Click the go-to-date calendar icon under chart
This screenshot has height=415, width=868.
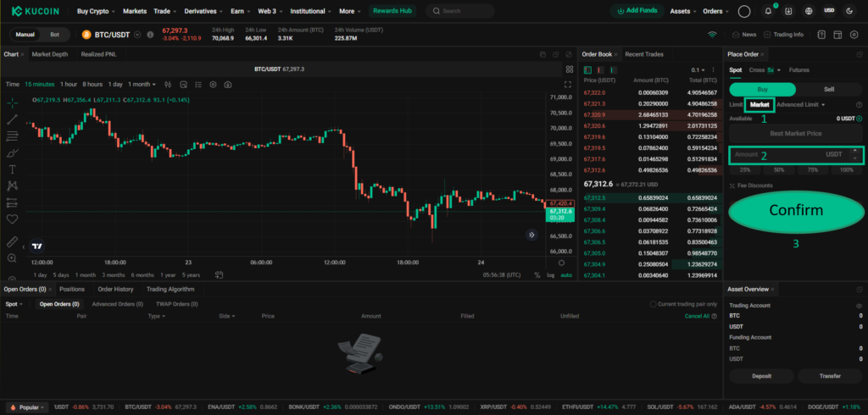(x=220, y=275)
